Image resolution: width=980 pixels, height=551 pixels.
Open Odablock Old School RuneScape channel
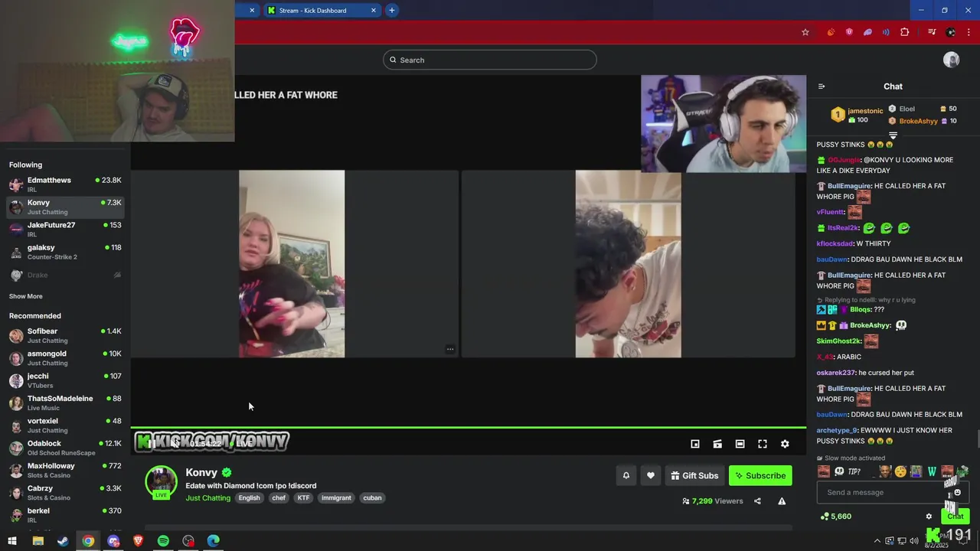(66, 448)
